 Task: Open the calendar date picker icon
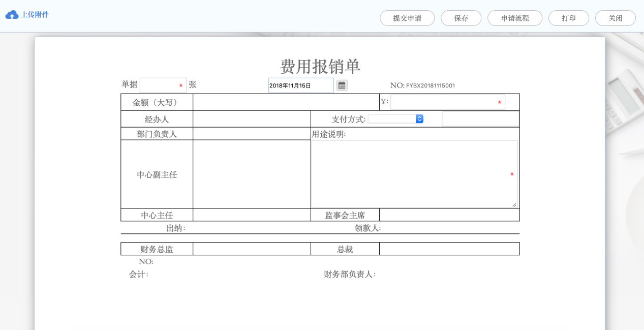[342, 85]
